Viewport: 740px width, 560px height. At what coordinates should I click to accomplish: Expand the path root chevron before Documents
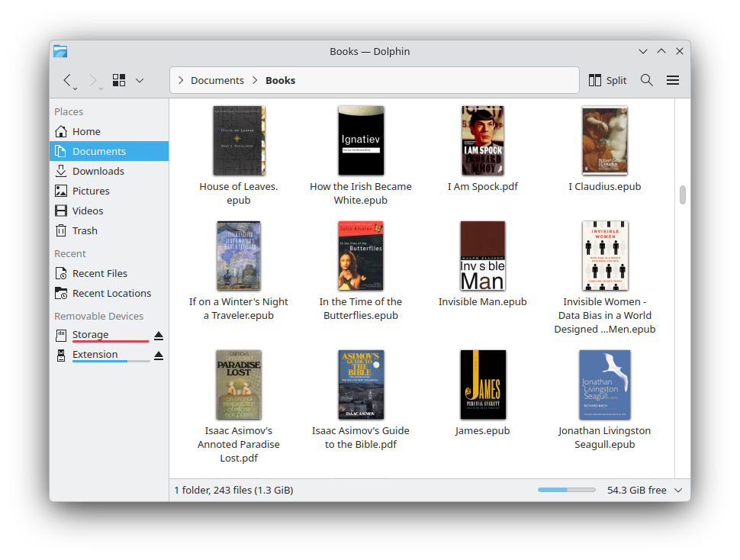(x=181, y=81)
